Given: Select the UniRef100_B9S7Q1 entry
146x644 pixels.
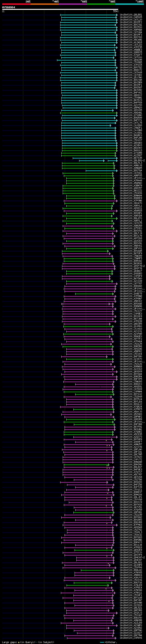Looking at the screenshot, I should (x=131, y=25).
